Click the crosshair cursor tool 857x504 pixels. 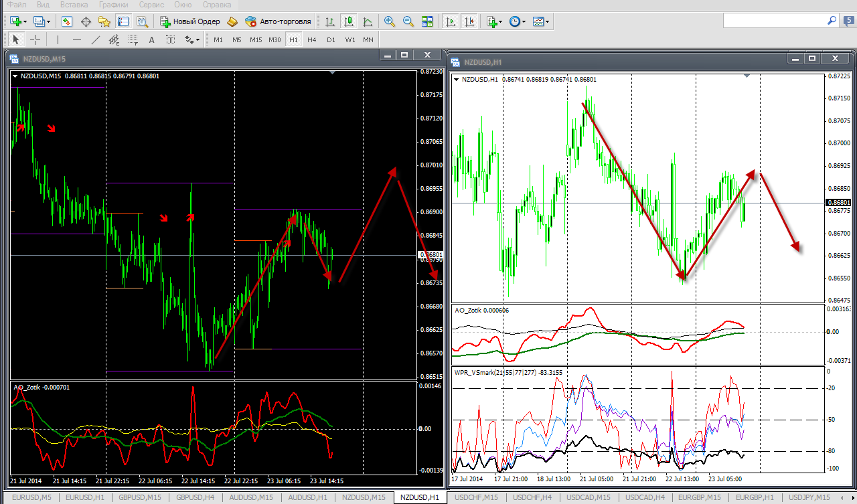[x=35, y=39]
